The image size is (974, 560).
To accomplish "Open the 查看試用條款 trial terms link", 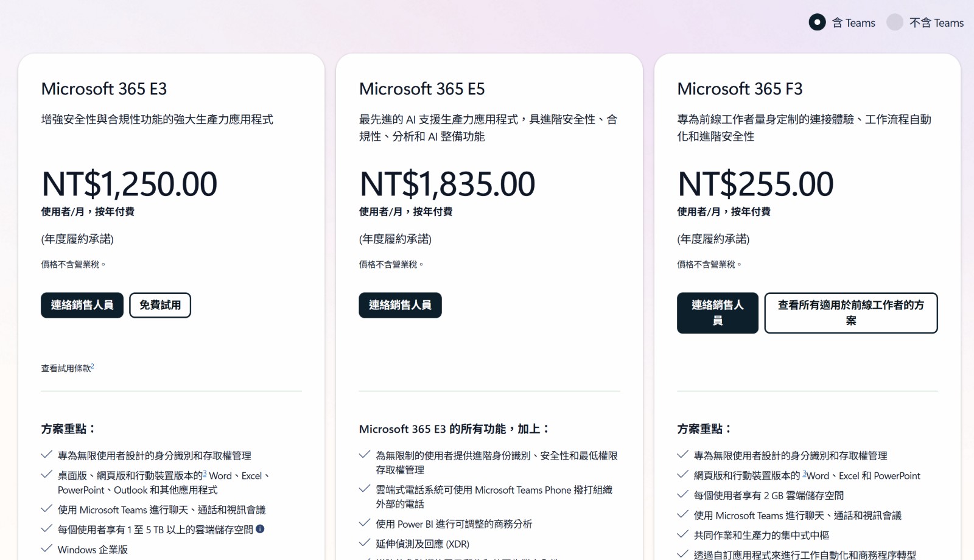I will point(66,368).
